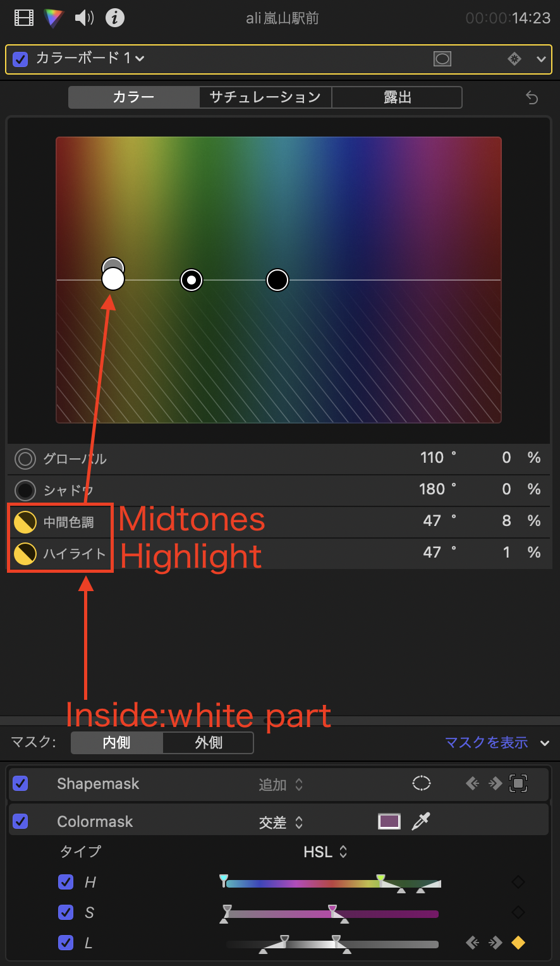Screen dimensions: 560x966
Task: Open the video inspector film icon
Action: tap(24, 18)
